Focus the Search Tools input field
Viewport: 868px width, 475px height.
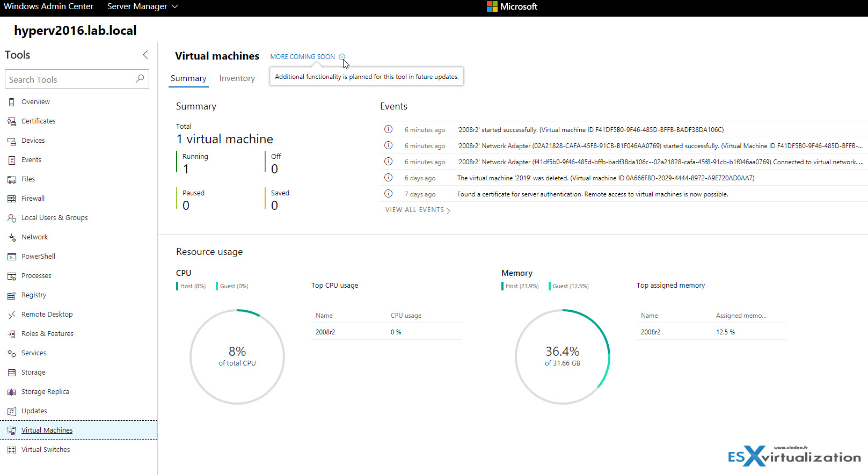click(77, 79)
